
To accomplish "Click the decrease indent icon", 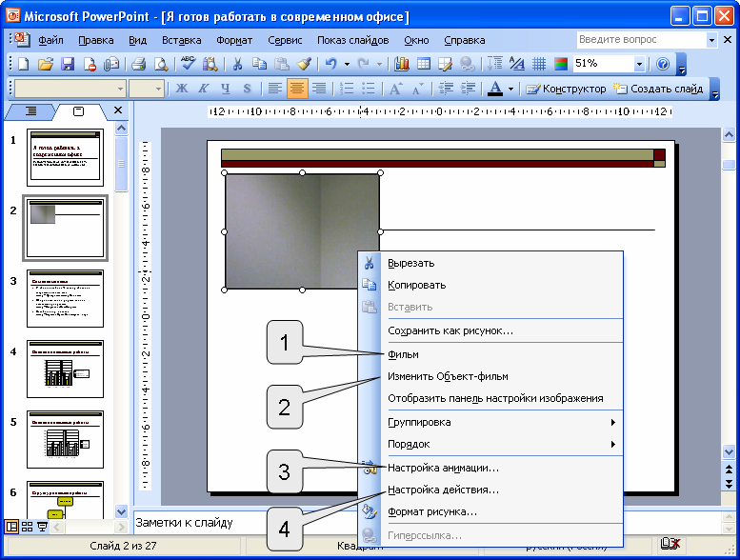I will pos(446,89).
